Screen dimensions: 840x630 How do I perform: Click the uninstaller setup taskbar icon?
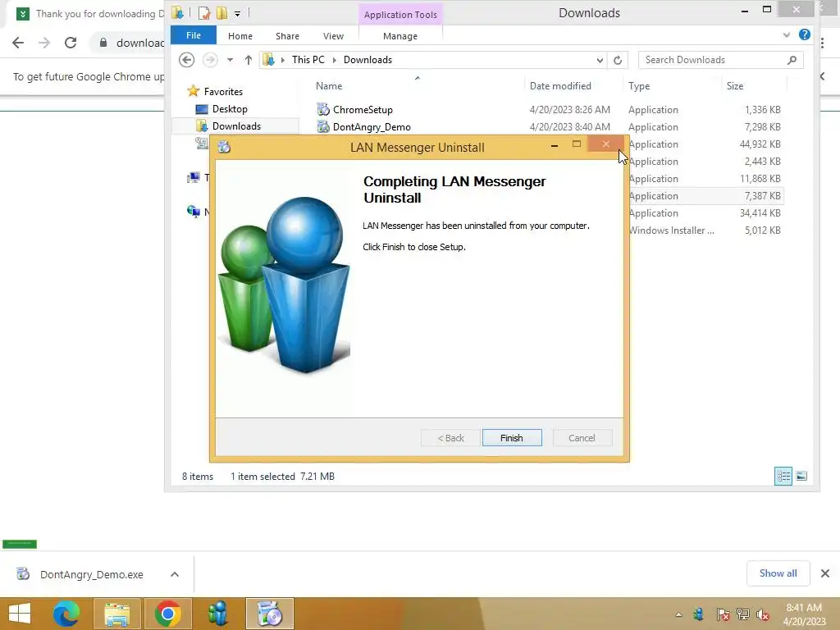(269, 614)
